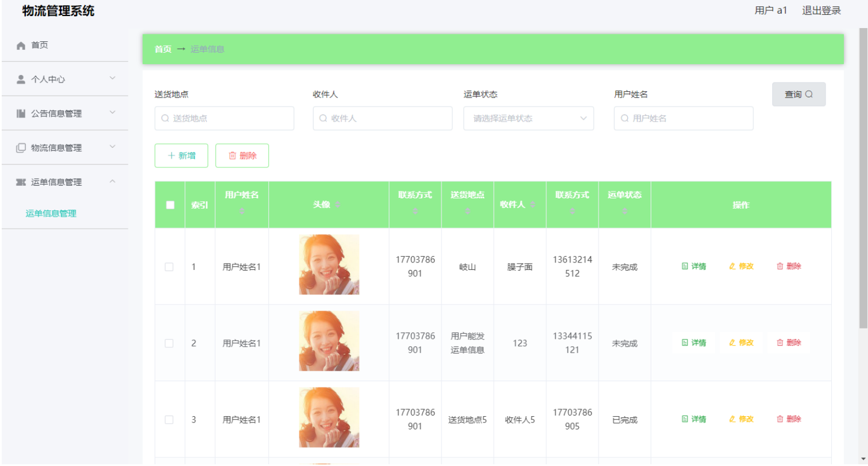Click sort arrows on 用户姓名 column header
The height and width of the screenshot is (466, 868).
pos(242,212)
